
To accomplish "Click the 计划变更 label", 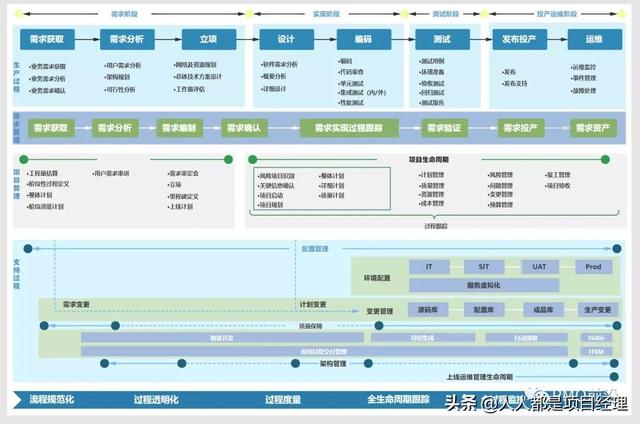I will (313, 304).
